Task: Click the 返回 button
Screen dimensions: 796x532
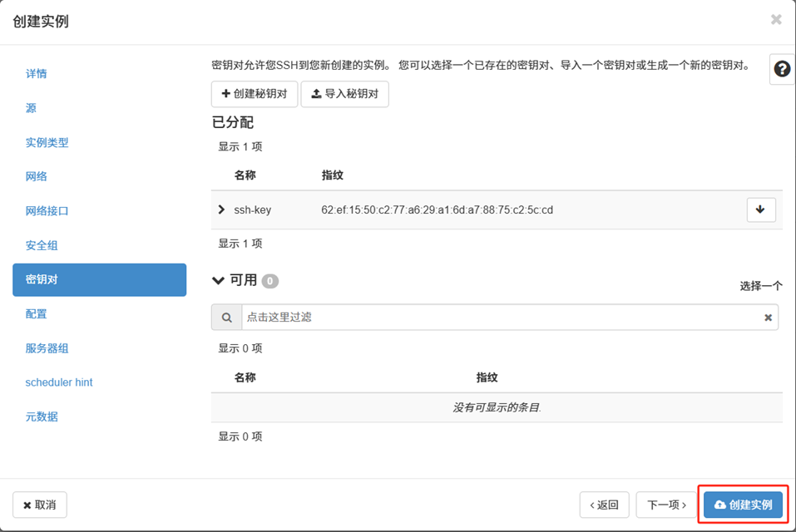Action: click(604, 505)
